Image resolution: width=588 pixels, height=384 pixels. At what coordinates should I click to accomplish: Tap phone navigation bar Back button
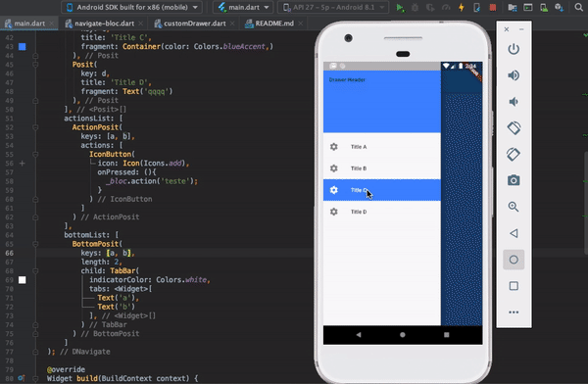359,334
